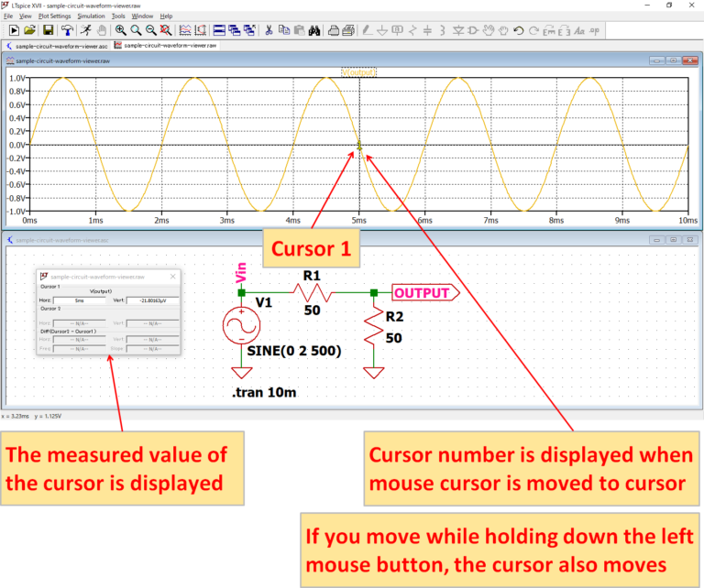The image size is (704, 588).
Task: Maximize the waveform viewer .raw pane
Action: click(x=674, y=60)
